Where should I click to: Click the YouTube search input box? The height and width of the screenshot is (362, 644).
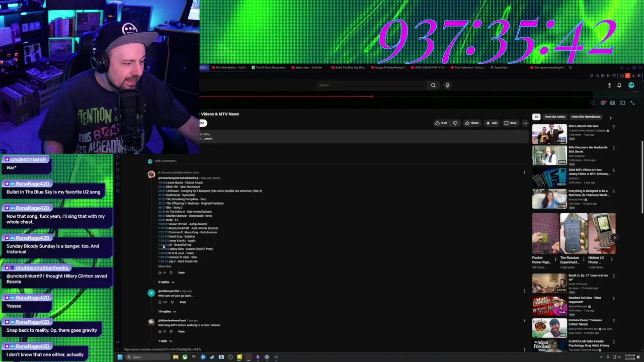coord(371,85)
